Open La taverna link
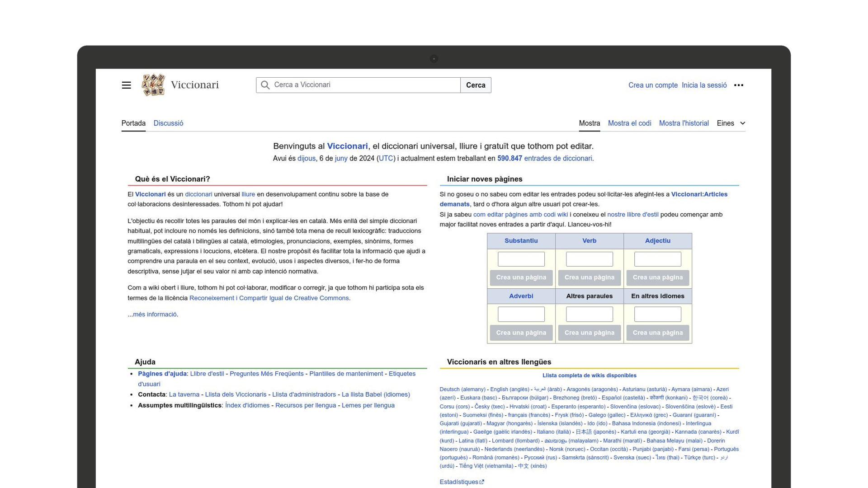 (x=184, y=394)
